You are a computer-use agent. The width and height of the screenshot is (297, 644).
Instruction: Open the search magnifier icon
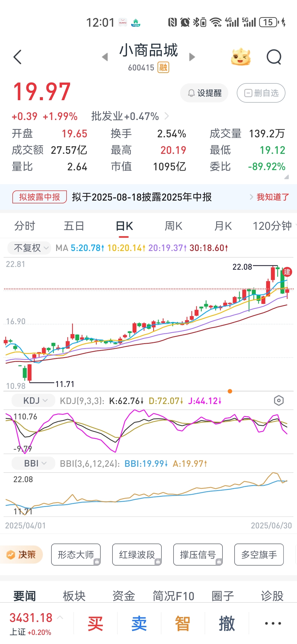pos(274,57)
